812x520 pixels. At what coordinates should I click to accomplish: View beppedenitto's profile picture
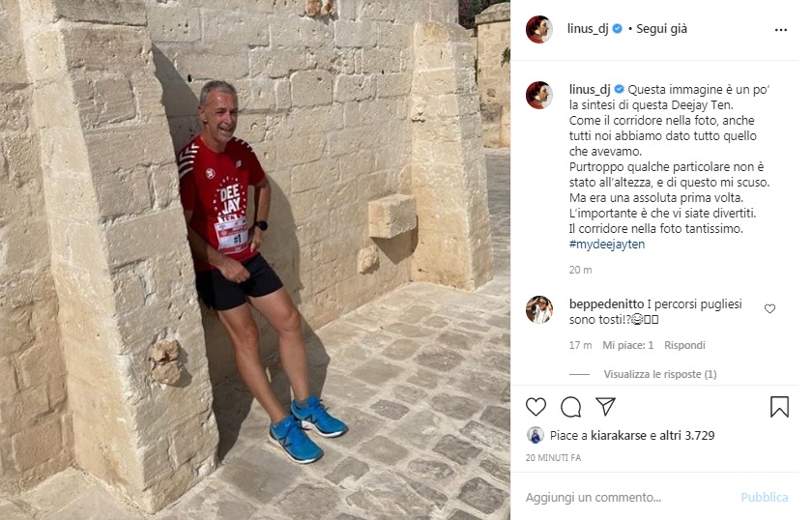click(x=539, y=309)
